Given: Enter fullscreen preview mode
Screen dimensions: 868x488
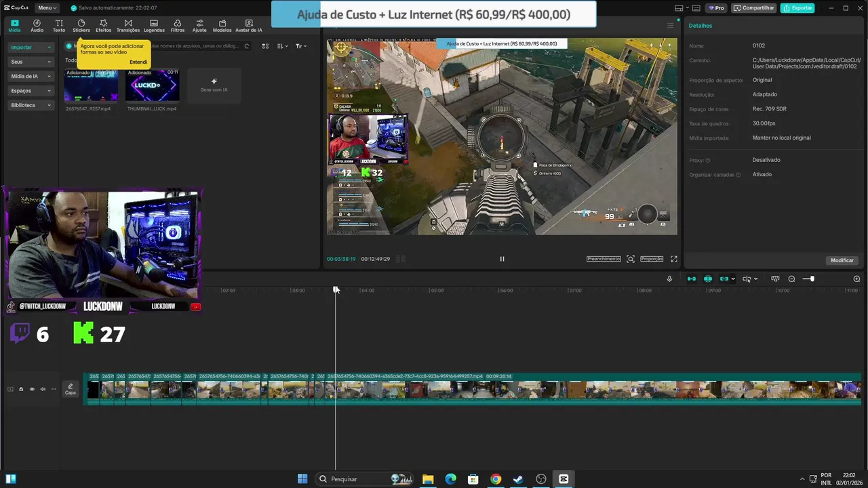Looking at the screenshot, I should tap(674, 259).
